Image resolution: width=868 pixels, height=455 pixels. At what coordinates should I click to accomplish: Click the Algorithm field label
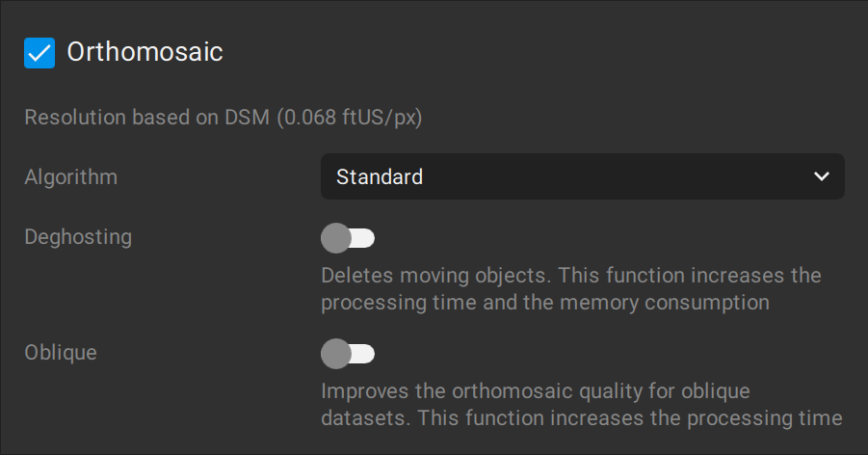pos(70,177)
